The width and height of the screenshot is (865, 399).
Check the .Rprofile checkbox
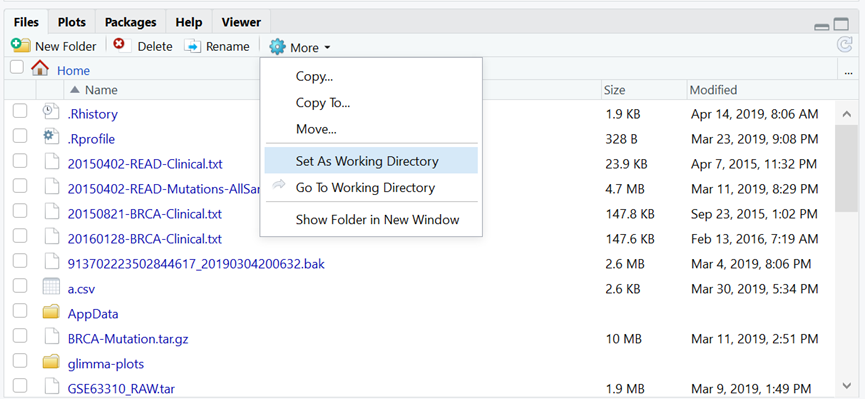click(x=20, y=136)
